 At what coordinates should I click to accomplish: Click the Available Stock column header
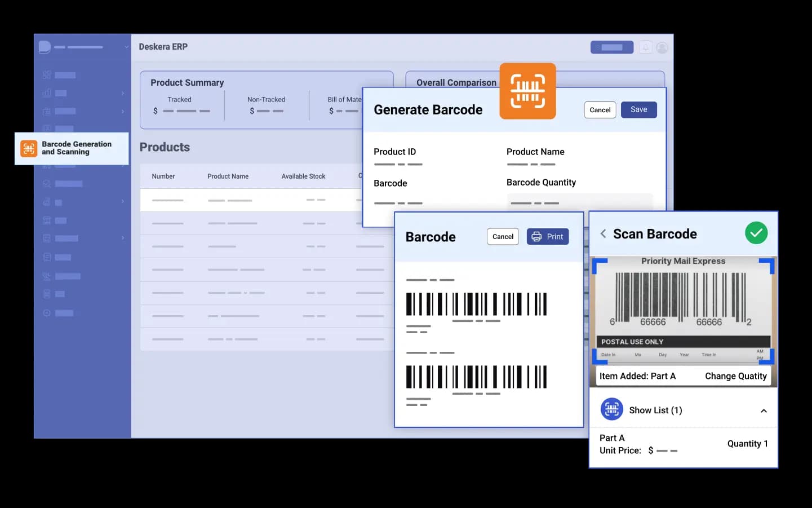click(303, 176)
